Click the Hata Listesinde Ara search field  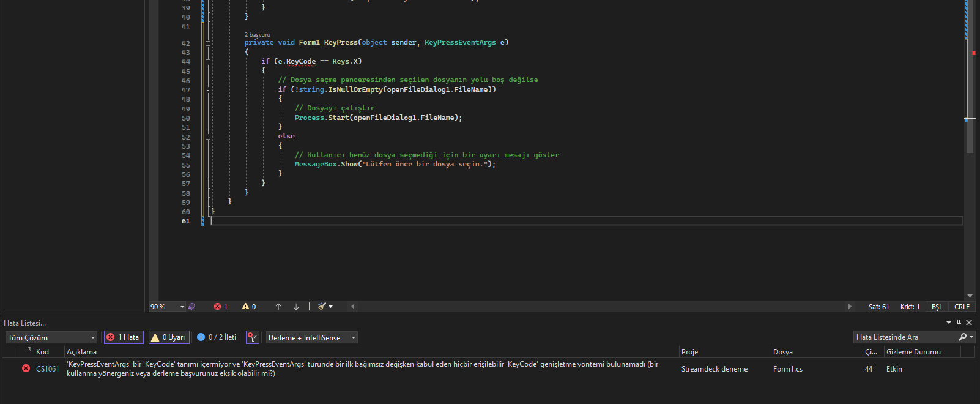904,337
